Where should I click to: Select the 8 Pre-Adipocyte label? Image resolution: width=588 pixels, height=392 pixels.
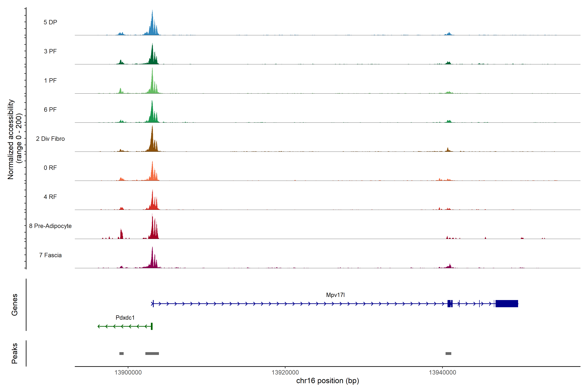tap(50, 226)
